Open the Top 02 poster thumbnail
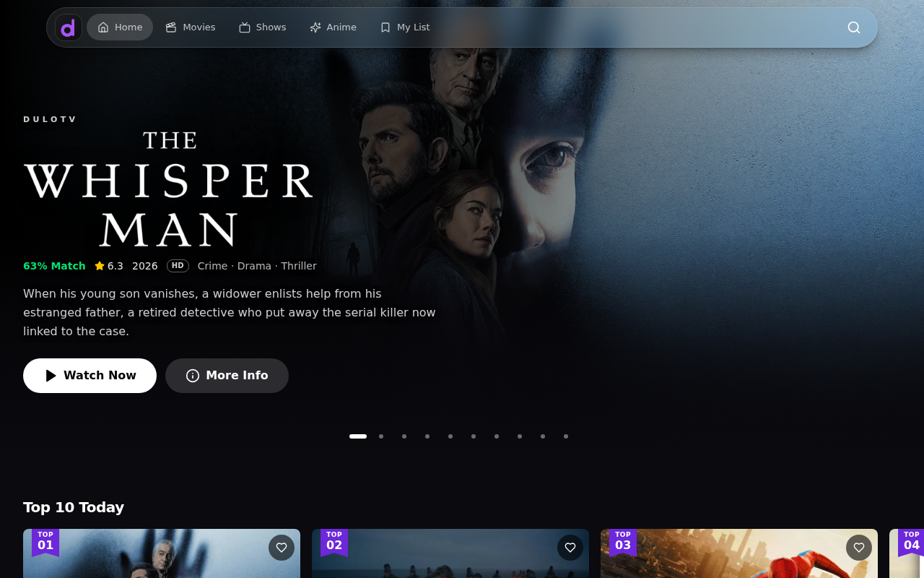The width and height of the screenshot is (924, 578). (450, 553)
